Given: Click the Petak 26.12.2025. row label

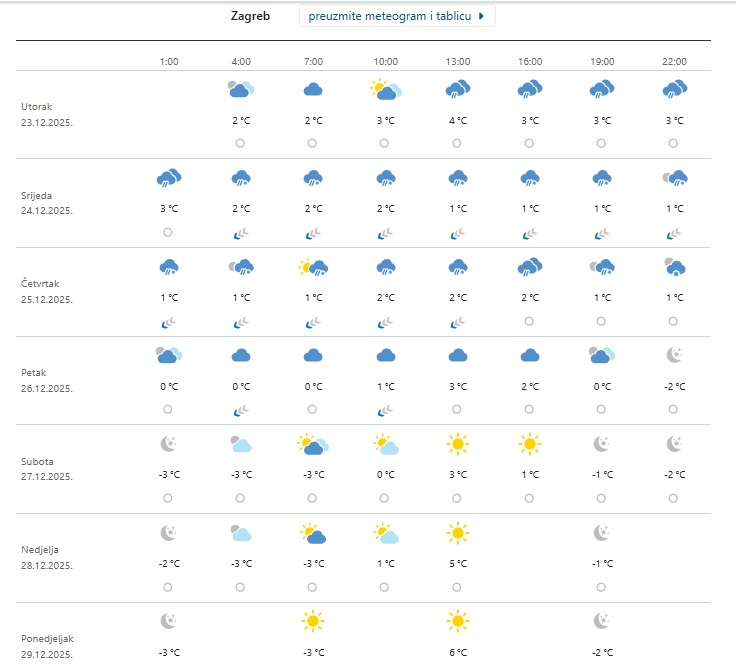Looking at the screenshot, I should (46, 381).
